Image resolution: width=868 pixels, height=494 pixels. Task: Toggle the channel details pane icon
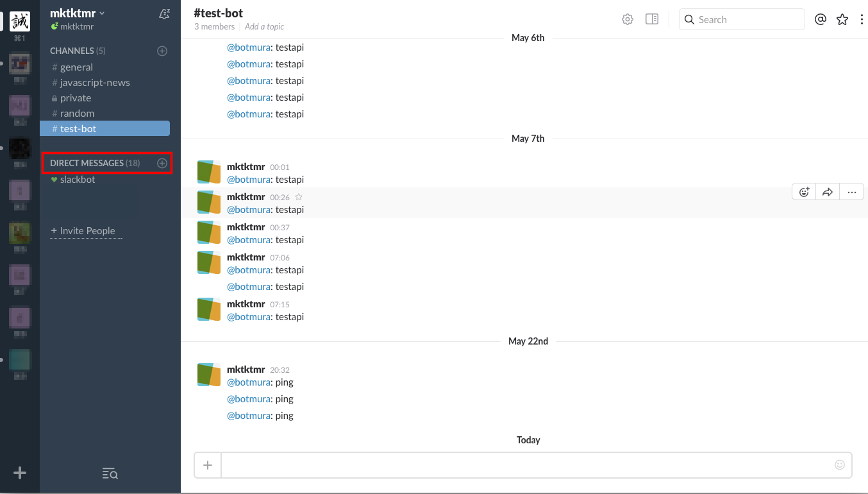click(652, 19)
